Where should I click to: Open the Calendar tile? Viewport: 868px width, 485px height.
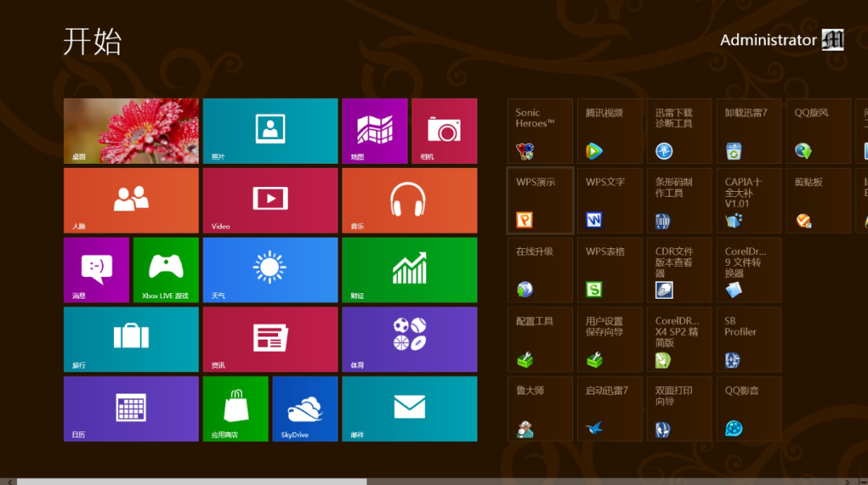(x=131, y=410)
